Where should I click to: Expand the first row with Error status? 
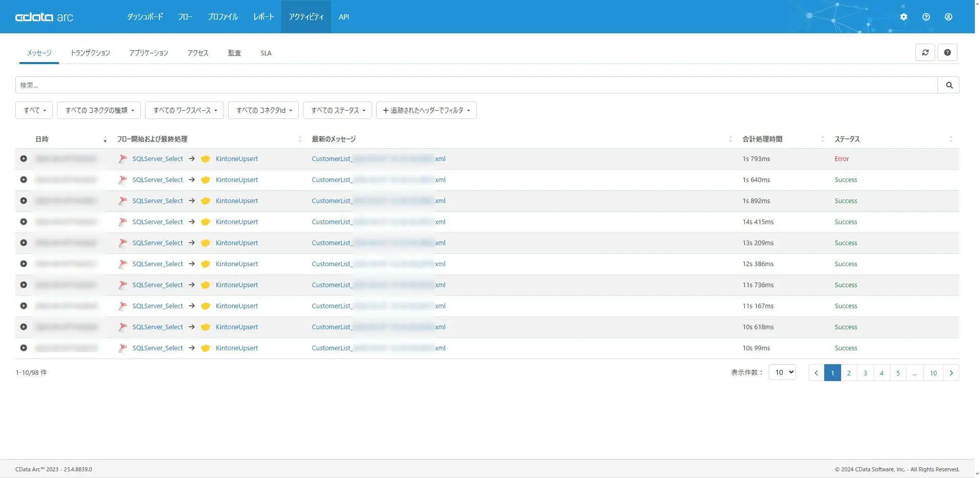(x=24, y=159)
